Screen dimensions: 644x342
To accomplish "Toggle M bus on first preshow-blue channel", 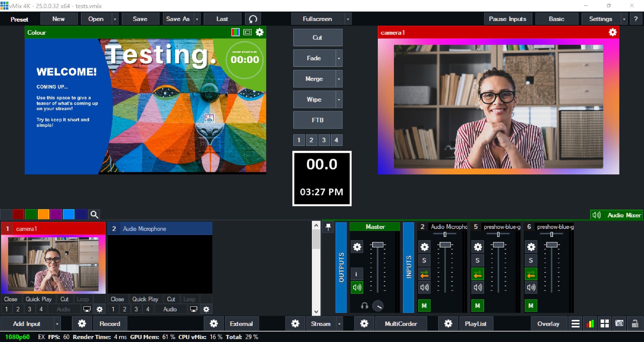I will (477, 306).
